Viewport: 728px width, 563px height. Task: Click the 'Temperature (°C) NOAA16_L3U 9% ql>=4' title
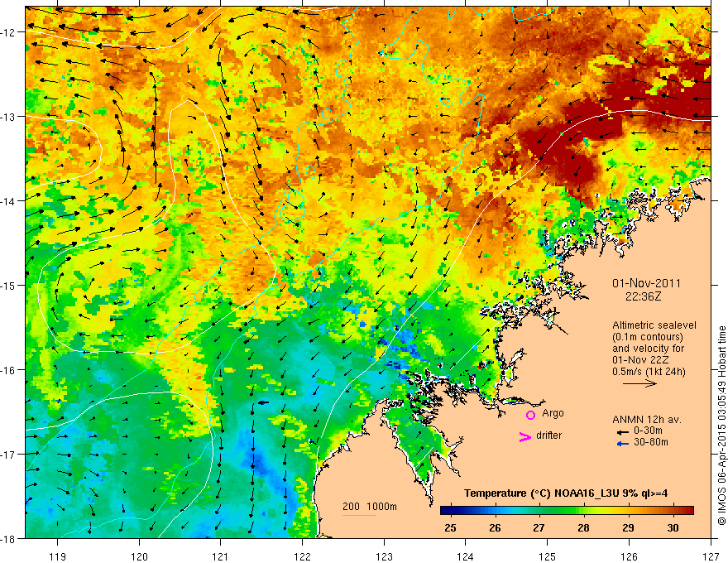click(x=566, y=493)
